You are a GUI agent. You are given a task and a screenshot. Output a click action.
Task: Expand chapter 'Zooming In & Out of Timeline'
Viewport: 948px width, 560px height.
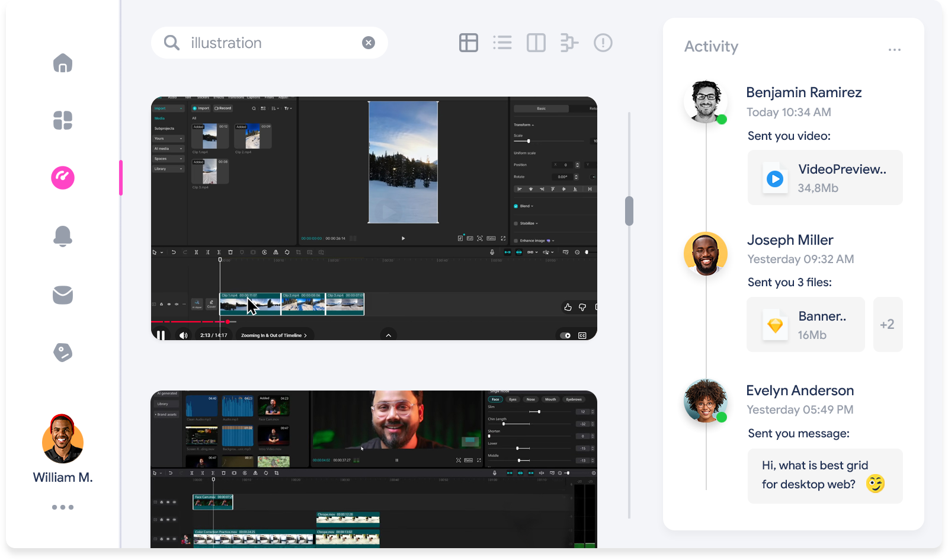[274, 335]
